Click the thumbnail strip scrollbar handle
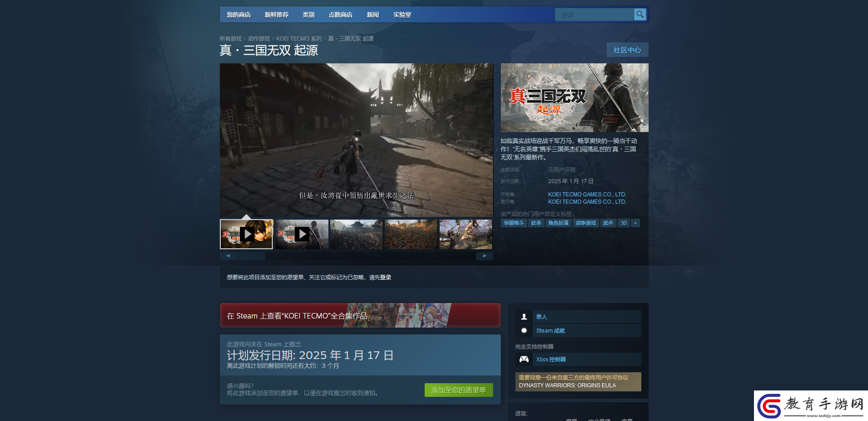The image size is (868, 421). point(251,256)
